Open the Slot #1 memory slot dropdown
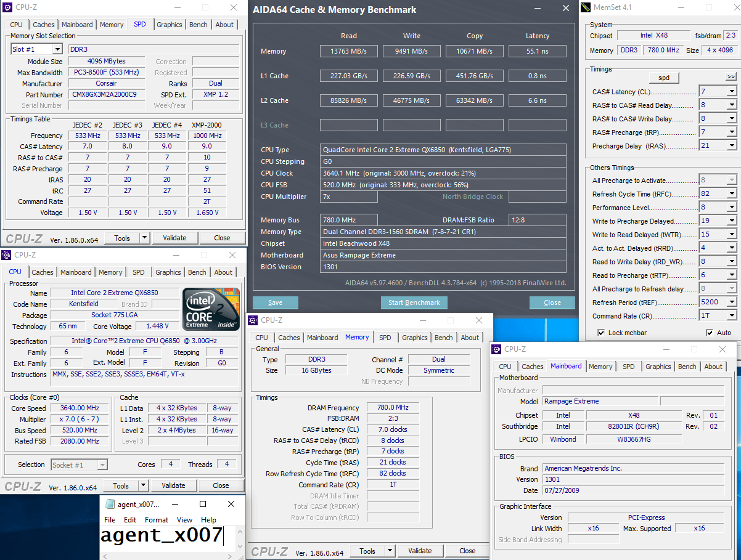Image resolution: width=741 pixels, height=560 pixels. [x=57, y=49]
